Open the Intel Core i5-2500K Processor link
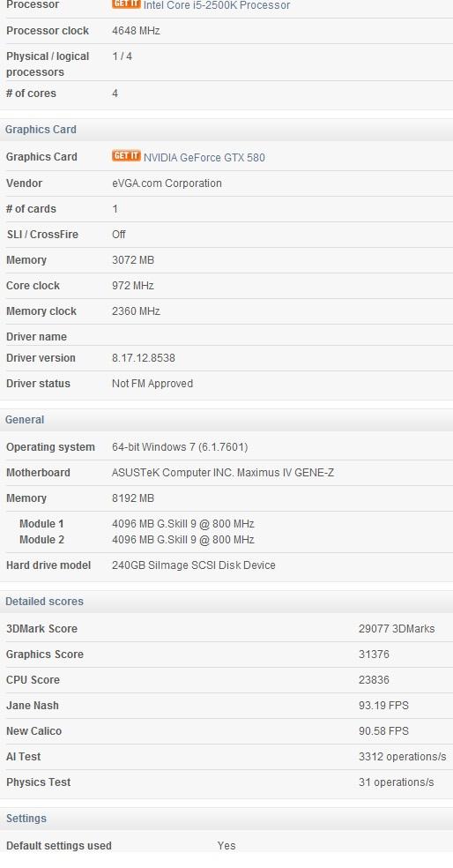The width and height of the screenshot is (453, 868). [x=217, y=5]
